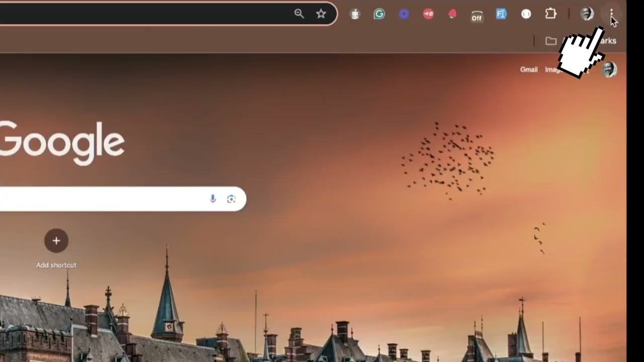Open the blue FI extension
The image size is (644, 362).
click(x=501, y=14)
